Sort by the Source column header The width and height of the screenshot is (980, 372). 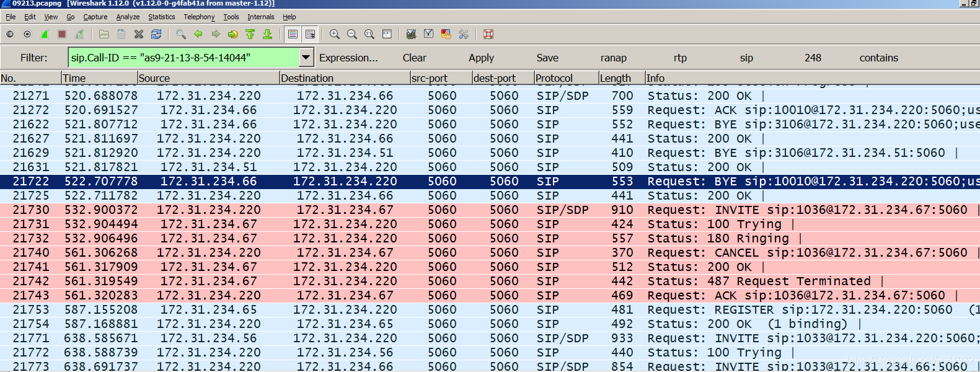[x=208, y=78]
